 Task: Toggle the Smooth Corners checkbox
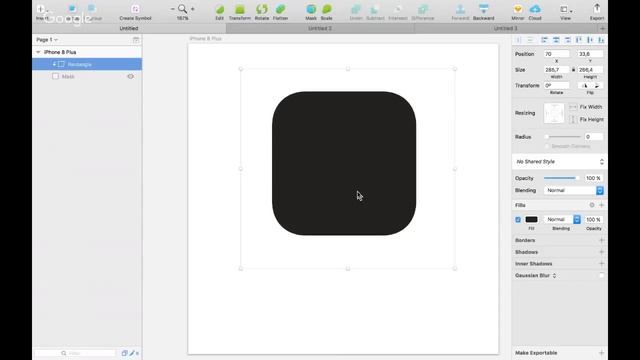coord(547,146)
